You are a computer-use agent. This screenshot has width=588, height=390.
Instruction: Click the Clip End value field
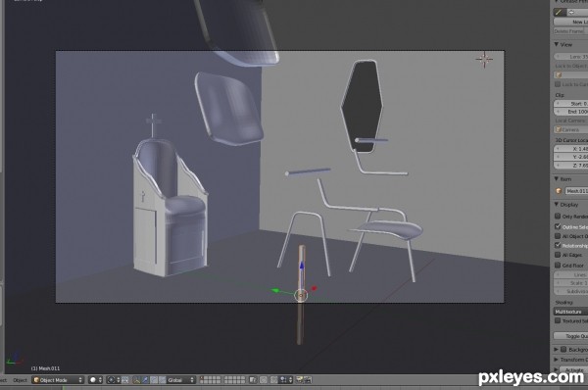click(570, 112)
